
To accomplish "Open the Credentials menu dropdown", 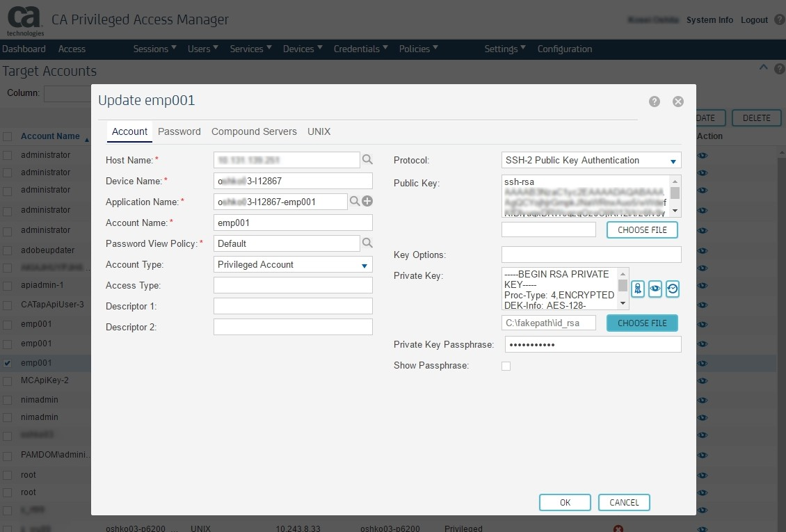I will tap(360, 49).
